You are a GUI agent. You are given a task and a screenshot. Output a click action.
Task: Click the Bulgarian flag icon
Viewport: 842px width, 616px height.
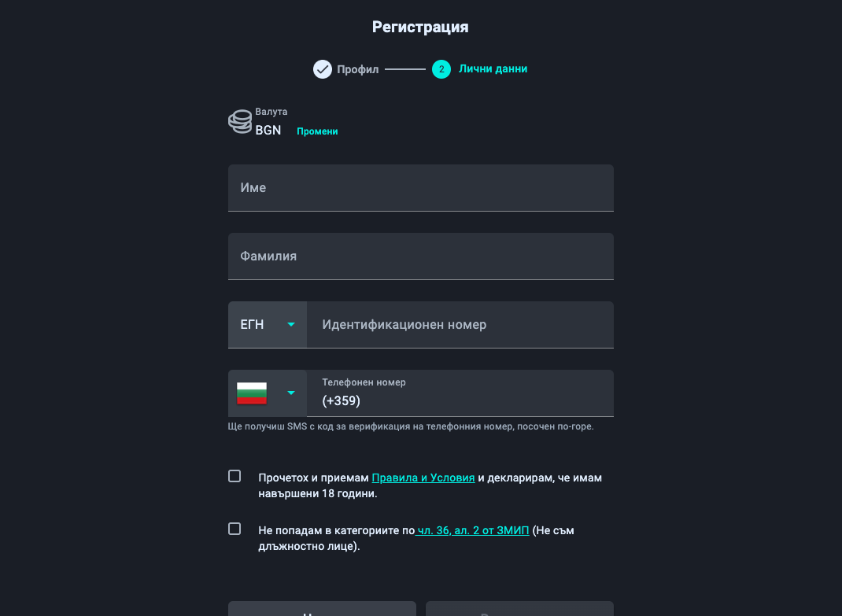[x=252, y=393]
